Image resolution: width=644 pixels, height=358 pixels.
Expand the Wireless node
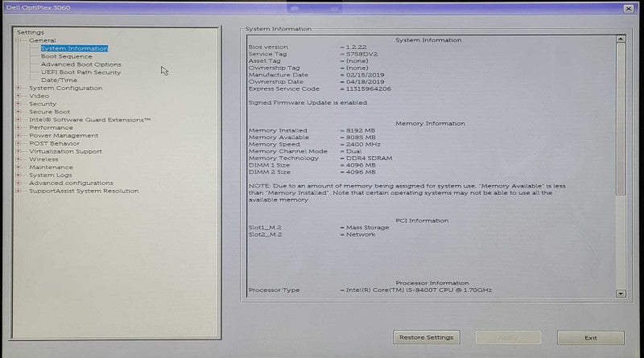click(x=18, y=158)
